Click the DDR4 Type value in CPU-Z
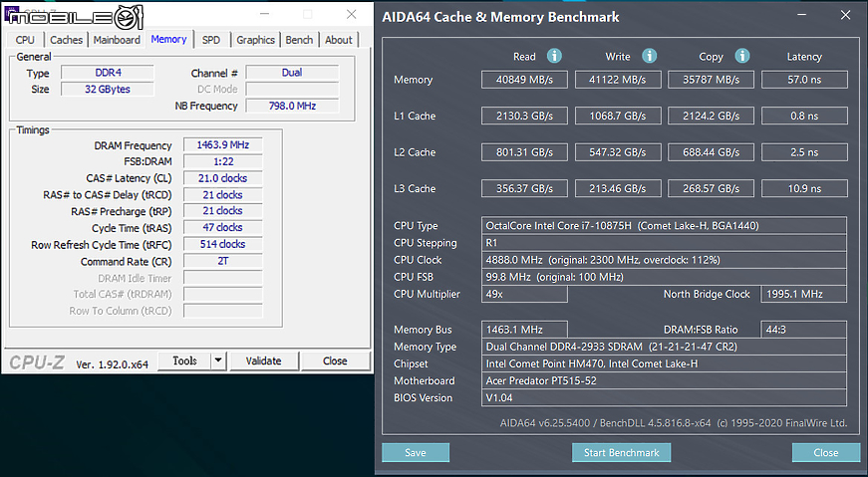 click(x=108, y=73)
